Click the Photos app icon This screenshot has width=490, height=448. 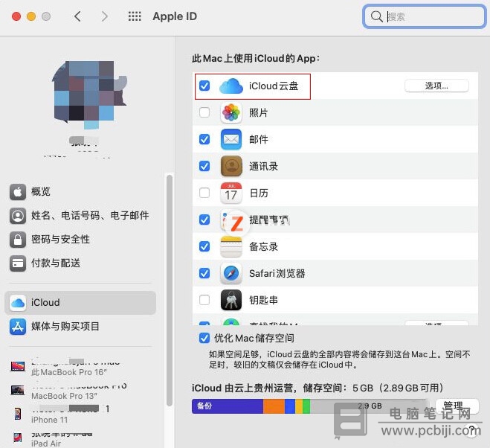231,112
